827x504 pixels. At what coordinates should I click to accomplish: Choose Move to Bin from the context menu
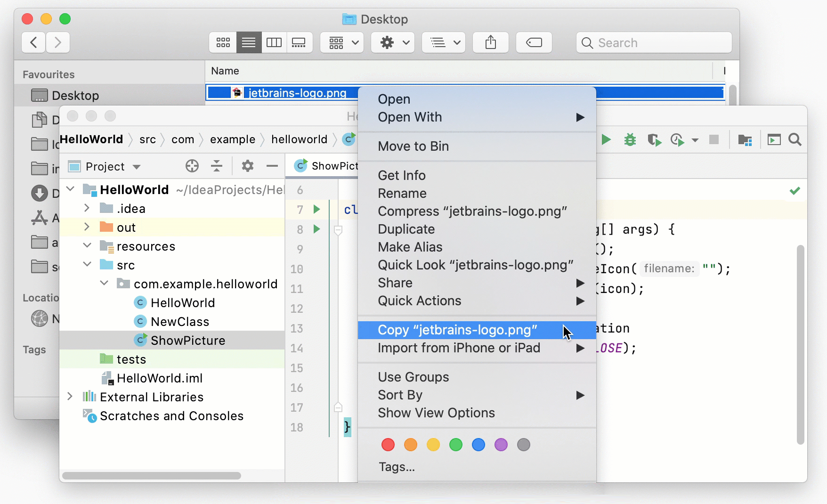[413, 146]
